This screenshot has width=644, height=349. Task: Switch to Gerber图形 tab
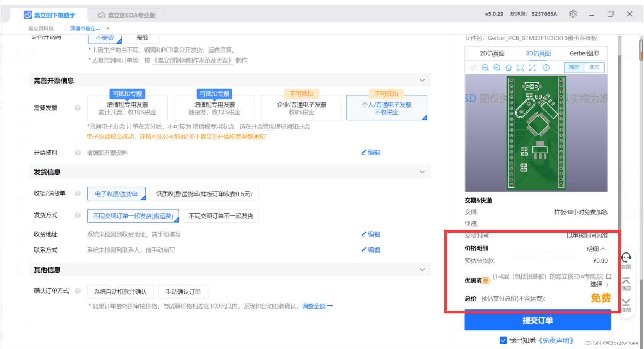584,53
